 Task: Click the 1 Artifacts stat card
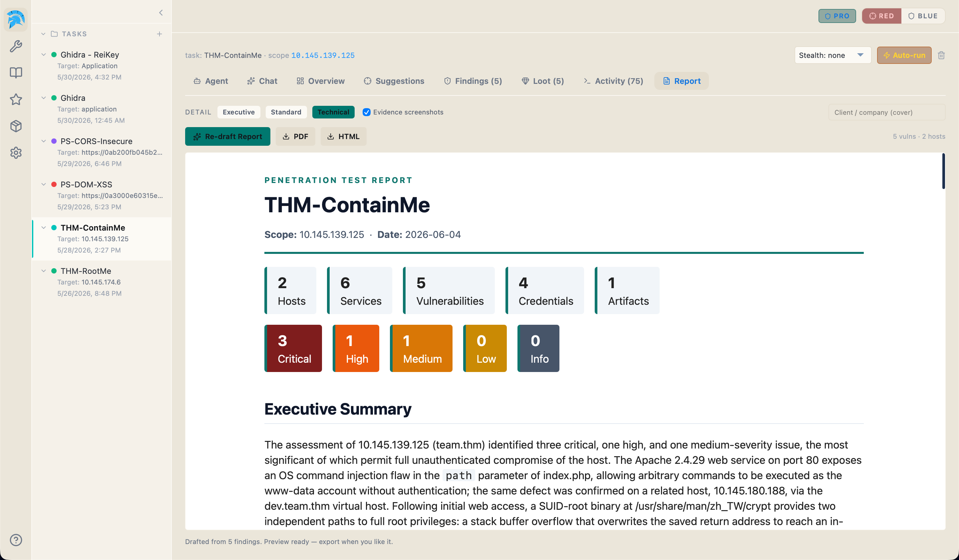(x=627, y=290)
